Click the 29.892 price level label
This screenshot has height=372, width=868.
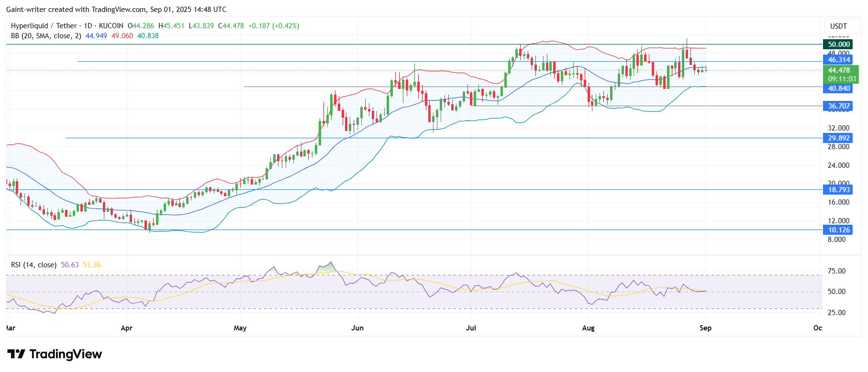coord(839,138)
